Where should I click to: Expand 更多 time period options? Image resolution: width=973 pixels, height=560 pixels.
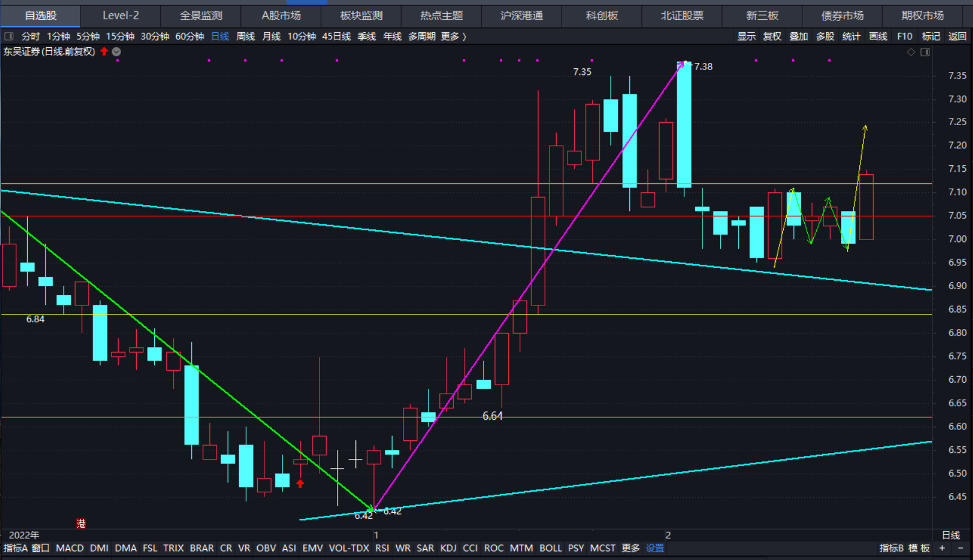pos(453,36)
